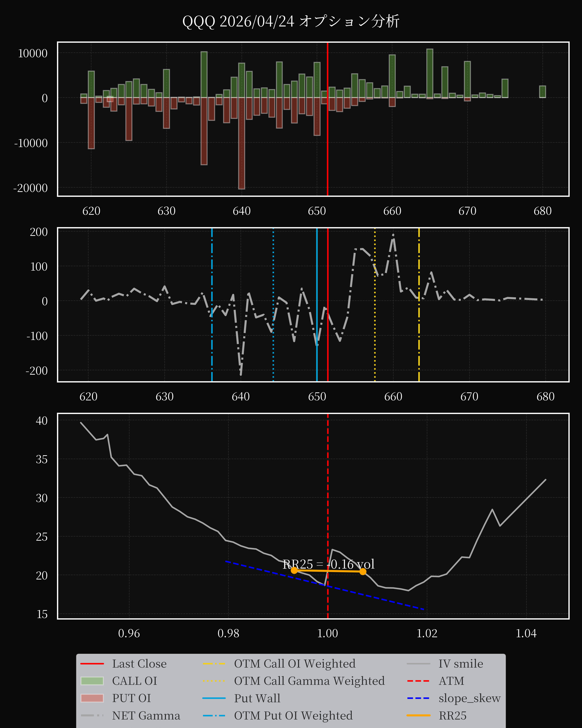Select the "-20000" y-axis tick label
This screenshot has width=582, height=728.
coord(30,188)
